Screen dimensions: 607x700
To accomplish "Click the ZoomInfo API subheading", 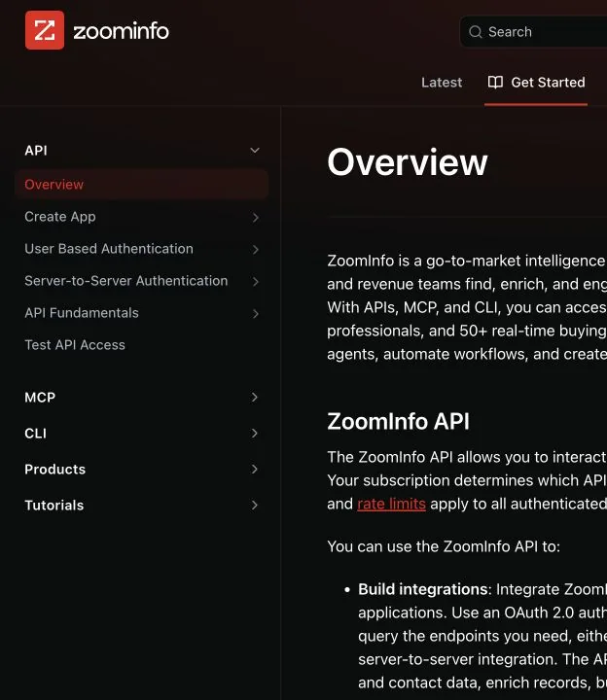I will (x=399, y=421).
